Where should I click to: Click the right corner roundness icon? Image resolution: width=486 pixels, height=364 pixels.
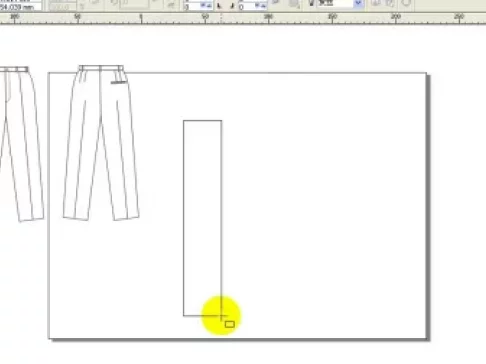pyautogui.click(x=233, y=6)
